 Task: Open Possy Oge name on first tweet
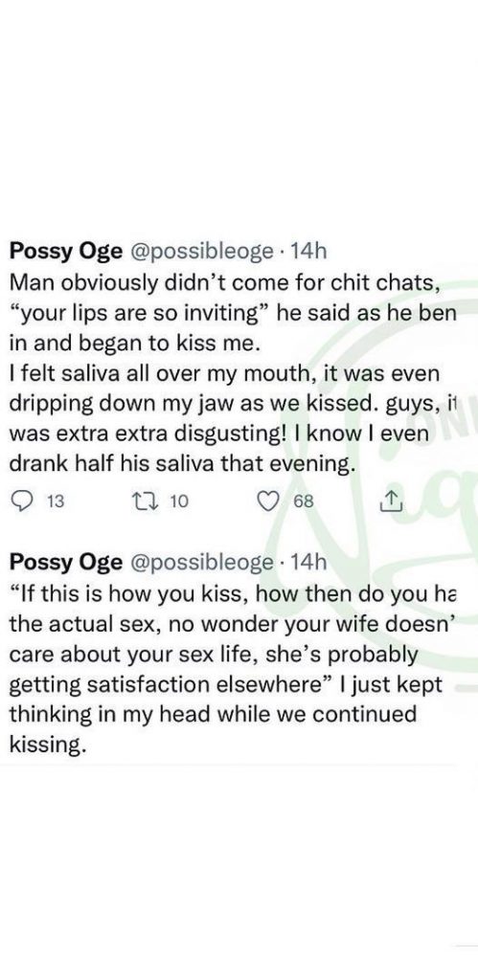pyautogui.click(x=66, y=252)
